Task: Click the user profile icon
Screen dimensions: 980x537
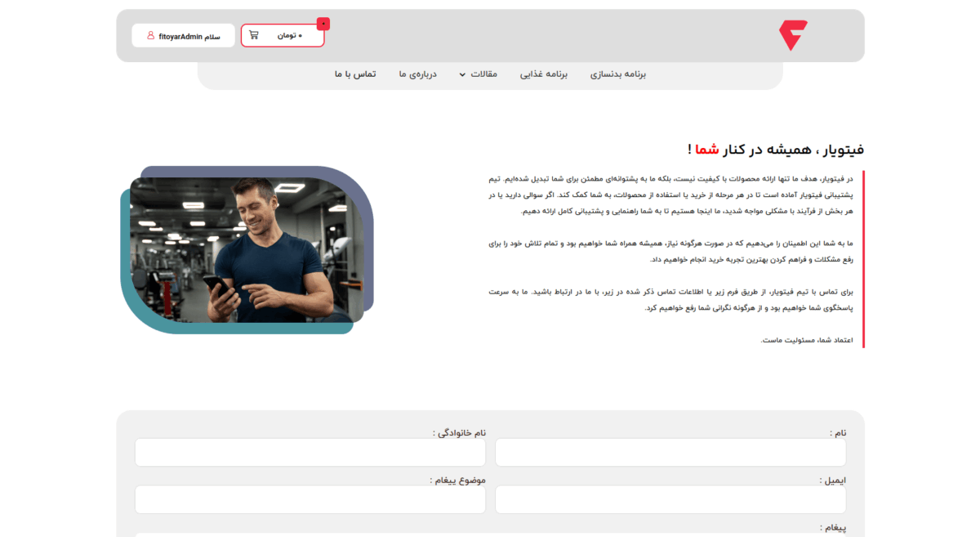Action: point(150,35)
